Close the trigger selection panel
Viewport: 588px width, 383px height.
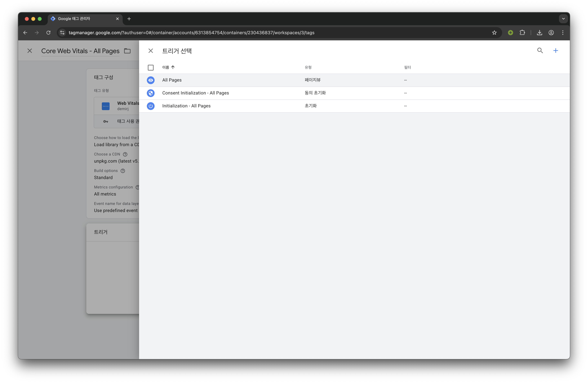click(x=150, y=51)
